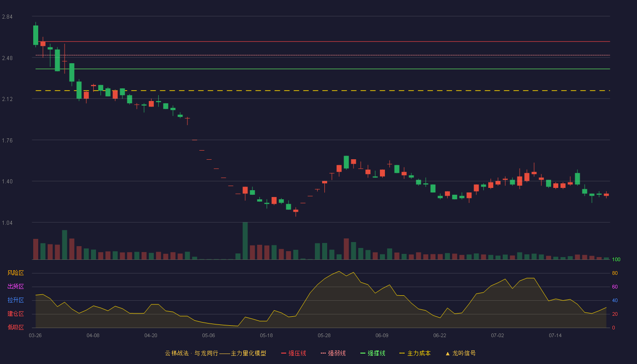Viewport: 637px width, 364px height.
Task: Click the green 100 indicator scale label
Action: click(x=617, y=259)
